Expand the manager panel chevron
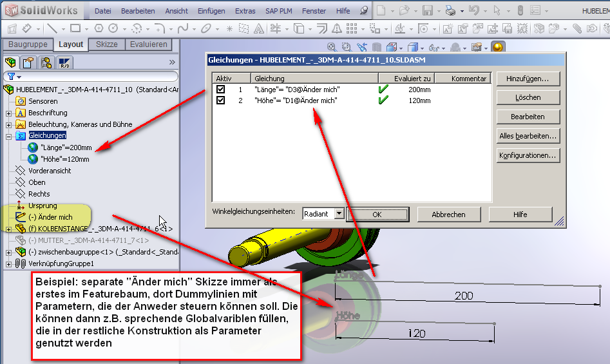 [172, 62]
